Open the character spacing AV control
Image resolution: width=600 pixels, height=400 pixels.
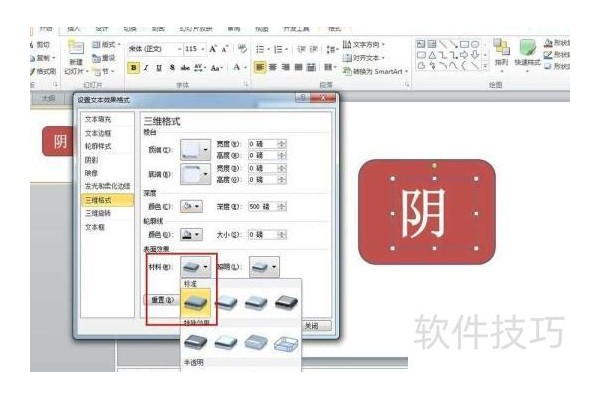200,68
